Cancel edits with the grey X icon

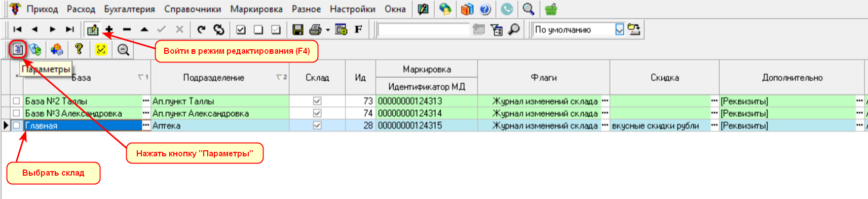179,29
